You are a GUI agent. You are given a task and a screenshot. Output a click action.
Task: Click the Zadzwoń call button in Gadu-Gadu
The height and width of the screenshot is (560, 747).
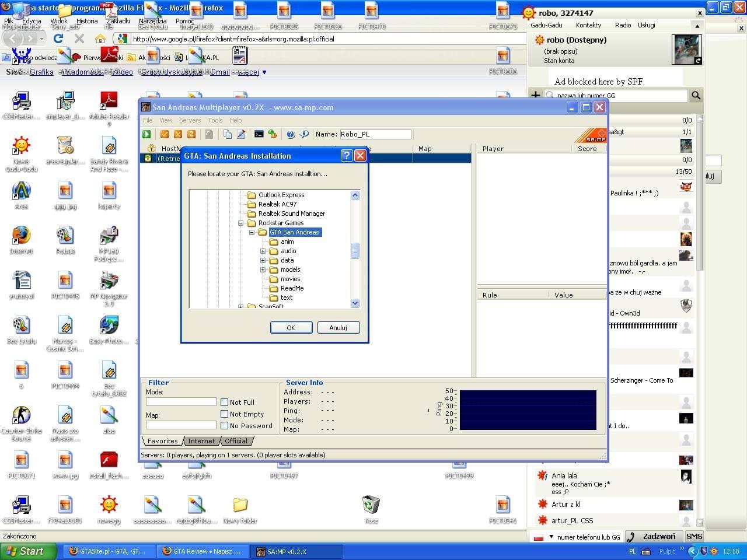click(654, 536)
